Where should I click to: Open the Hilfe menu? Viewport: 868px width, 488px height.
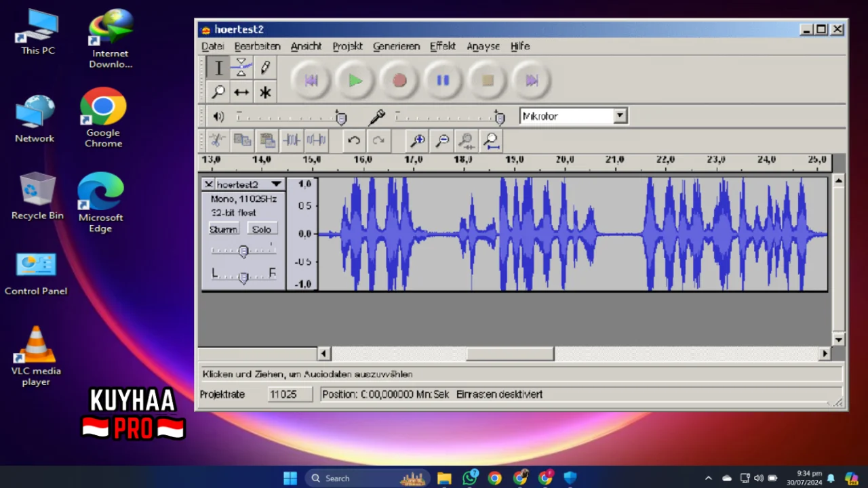[520, 46]
